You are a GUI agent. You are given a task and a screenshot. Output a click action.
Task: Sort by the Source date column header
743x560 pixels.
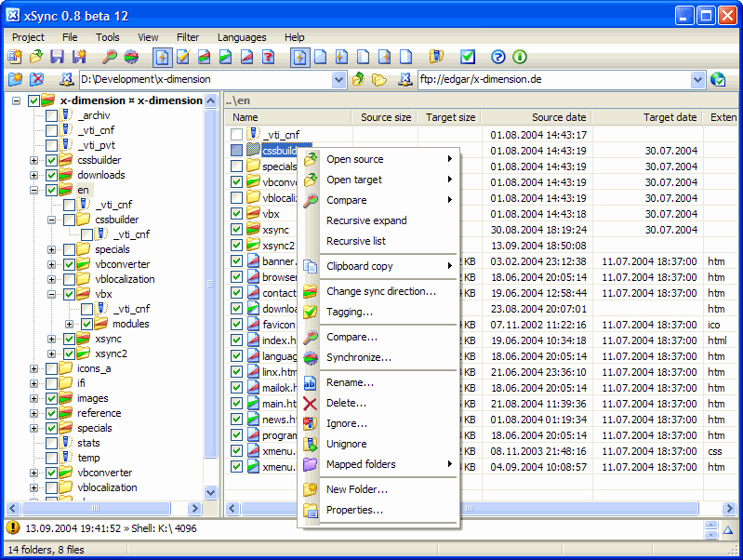click(x=537, y=117)
